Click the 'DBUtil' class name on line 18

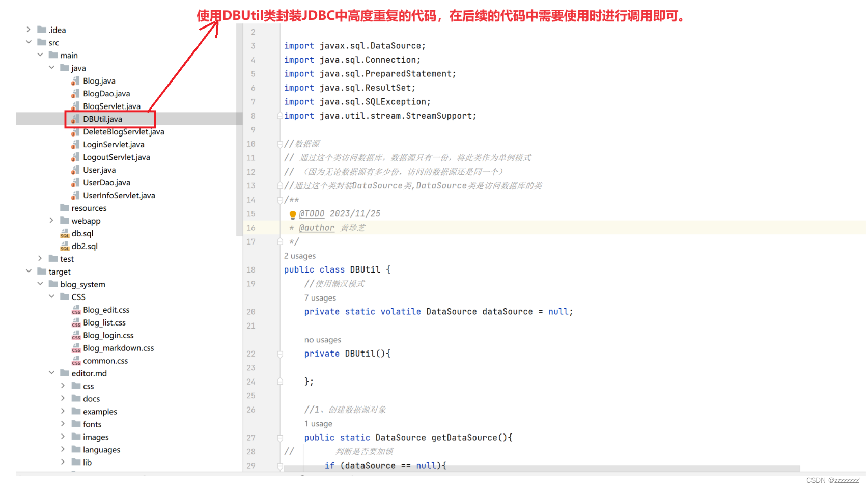pyautogui.click(x=365, y=270)
